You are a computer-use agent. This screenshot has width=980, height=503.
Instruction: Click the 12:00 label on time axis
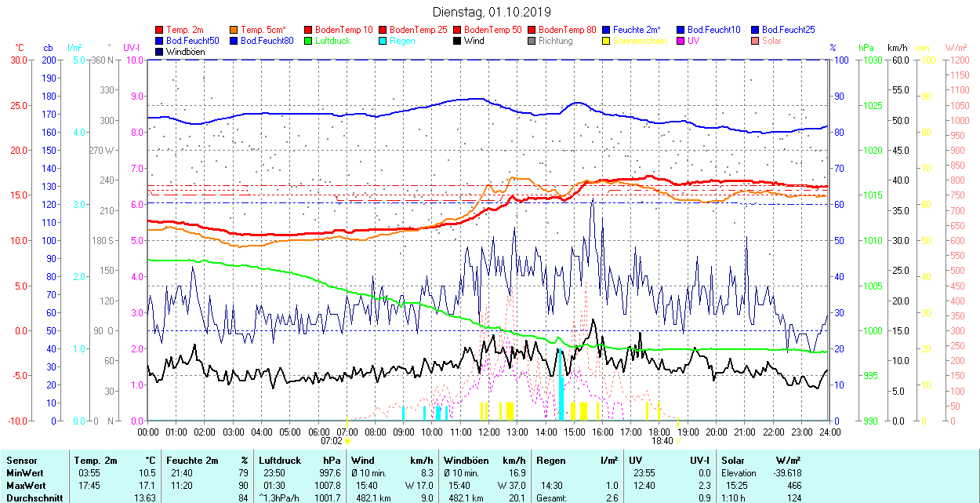pyautogui.click(x=489, y=432)
